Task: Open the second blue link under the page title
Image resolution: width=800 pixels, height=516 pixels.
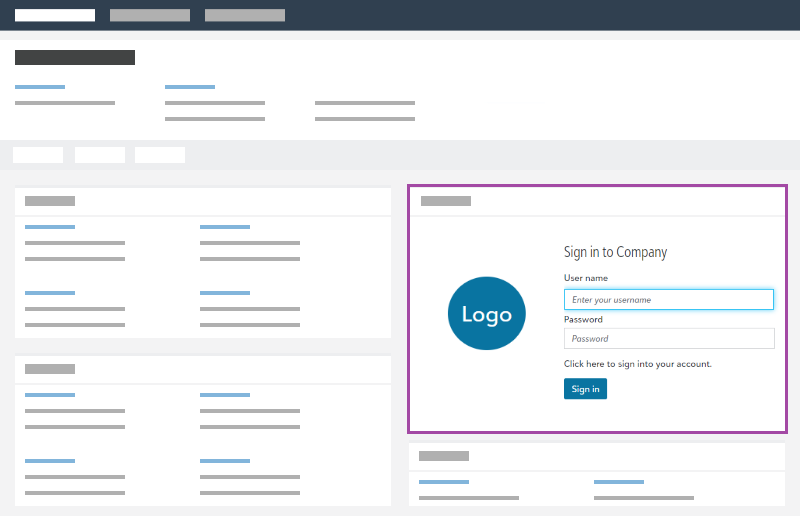Action: (190, 87)
